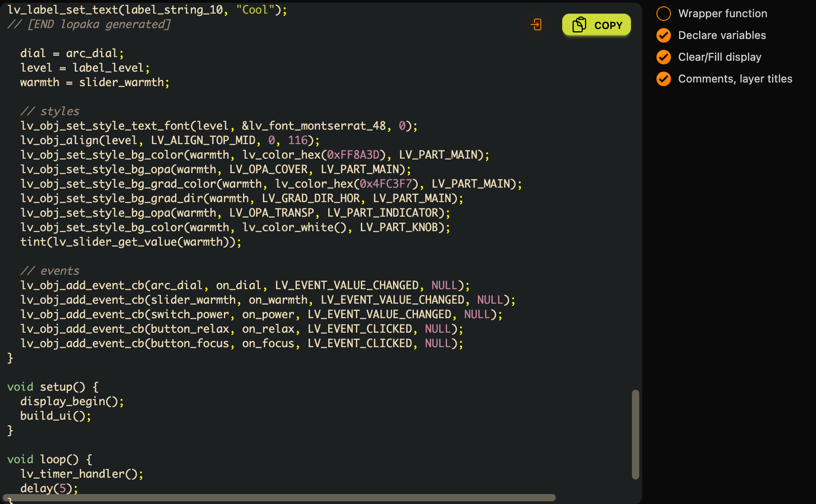816x504 pixels.
Task: Click the "warmth = slider_warmth;" line
Action: (x=95, y=82)
